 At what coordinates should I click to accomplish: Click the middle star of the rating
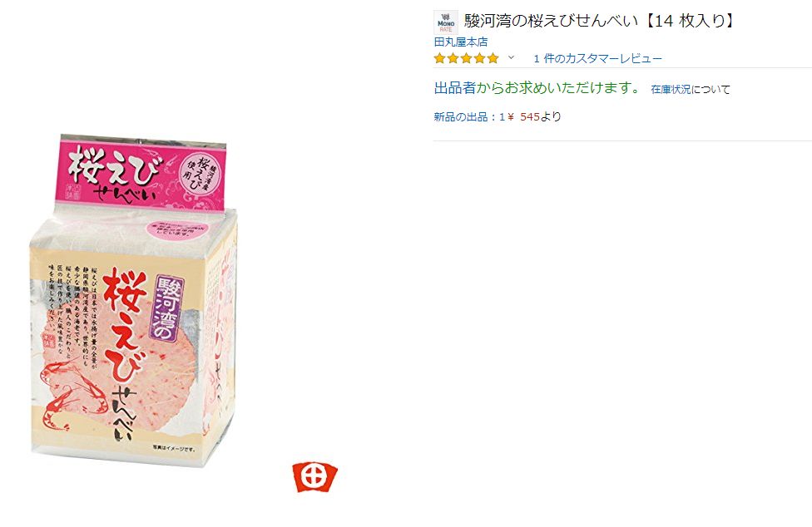pyautogui.click(x=467, y=58)
